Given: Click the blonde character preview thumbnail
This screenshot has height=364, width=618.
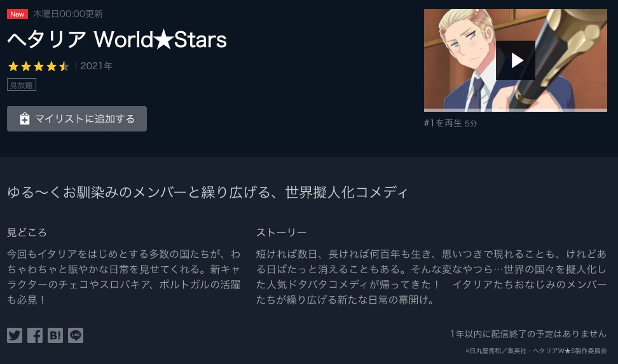Looking at the screenshot, I should [x=516, y=60].
